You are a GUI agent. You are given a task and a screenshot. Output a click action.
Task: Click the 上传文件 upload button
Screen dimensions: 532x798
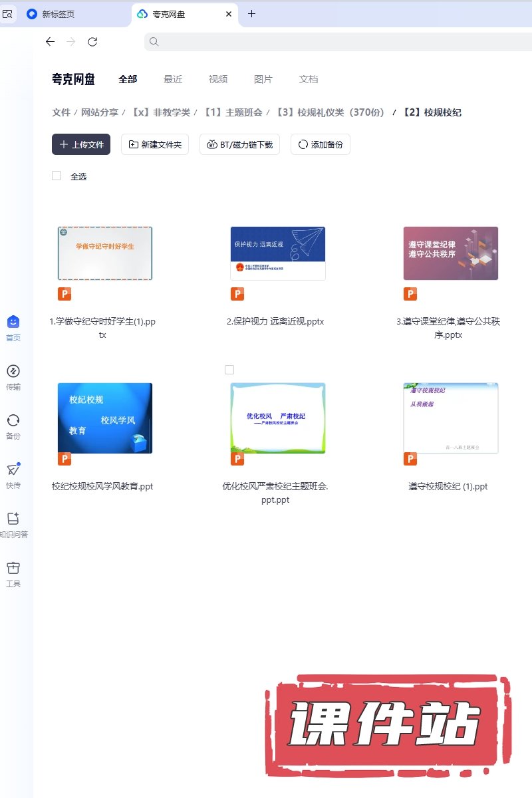tap(81, 144)
